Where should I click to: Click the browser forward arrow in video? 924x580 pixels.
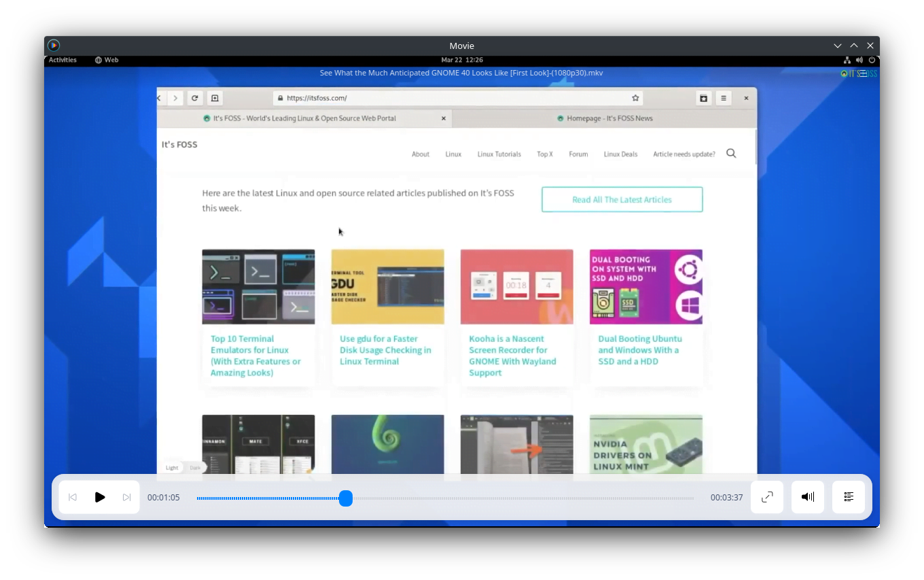pos(175,98)
